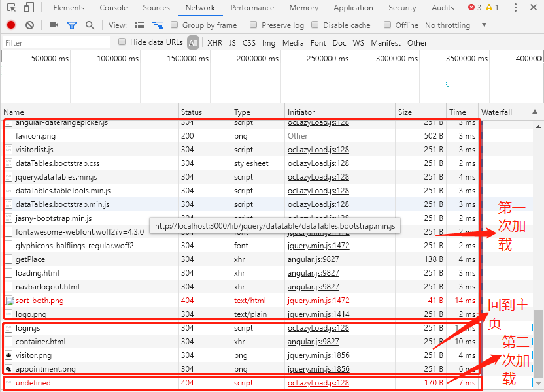The image size is (544, 392).
Task: Open jquery.min.js:1856 initiator of visitor.png
Action: 318,355
